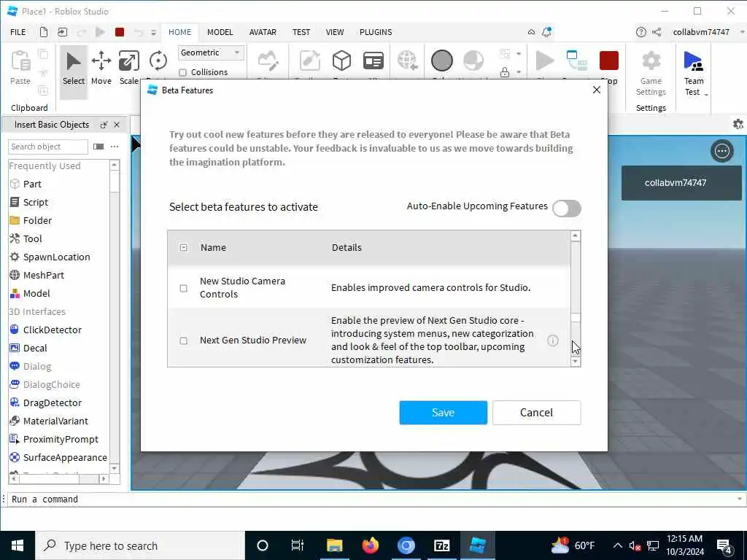Check Next Gen Studio Preview checkbox
Image resolution: width=747 pixels, height=560 pixels.
point(183,341)
